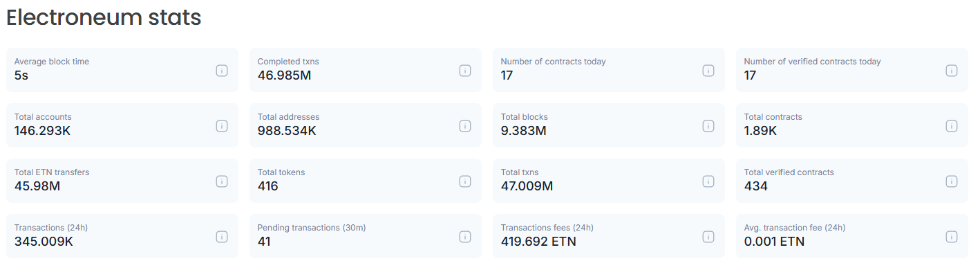Screen dimensions: 980x270
Task: Open info icon on Total tokens card
Action: [465, 181]
